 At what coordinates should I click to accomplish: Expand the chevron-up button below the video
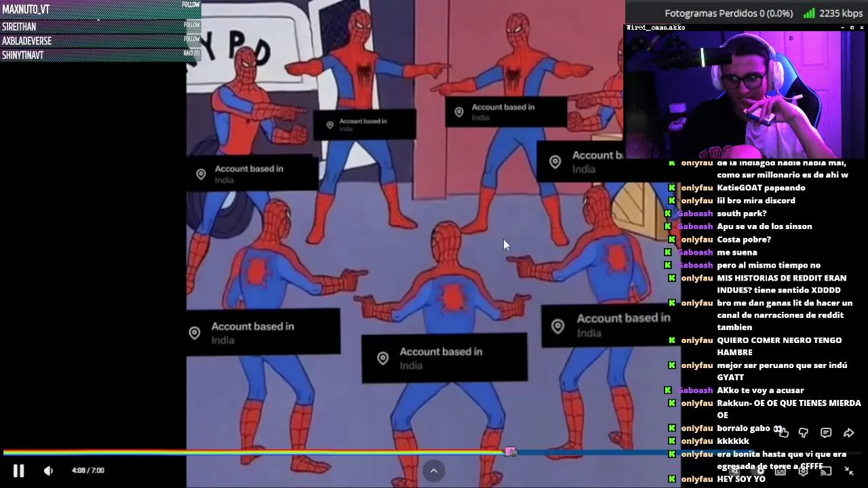click(433, 470)
